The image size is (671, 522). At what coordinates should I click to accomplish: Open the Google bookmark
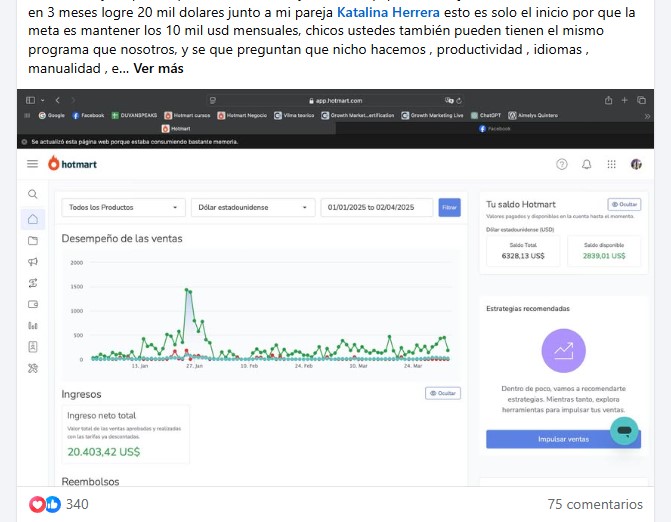pos(52,115)
